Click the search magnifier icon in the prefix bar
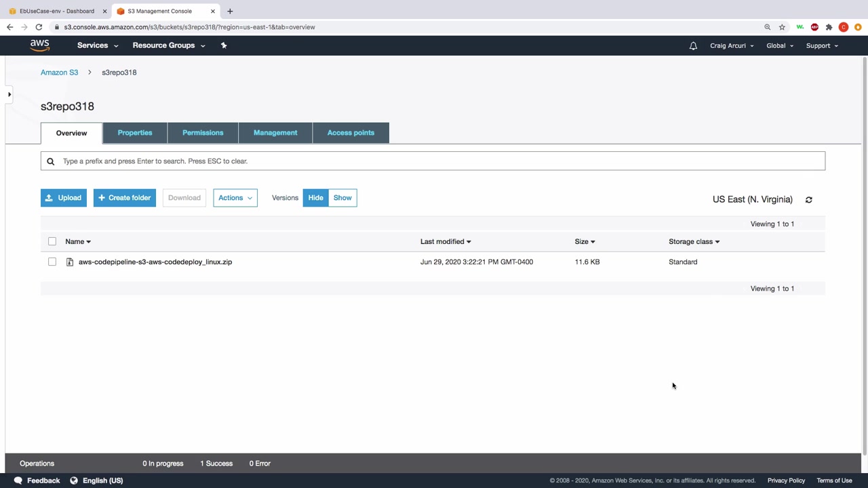 coord(50,161)
